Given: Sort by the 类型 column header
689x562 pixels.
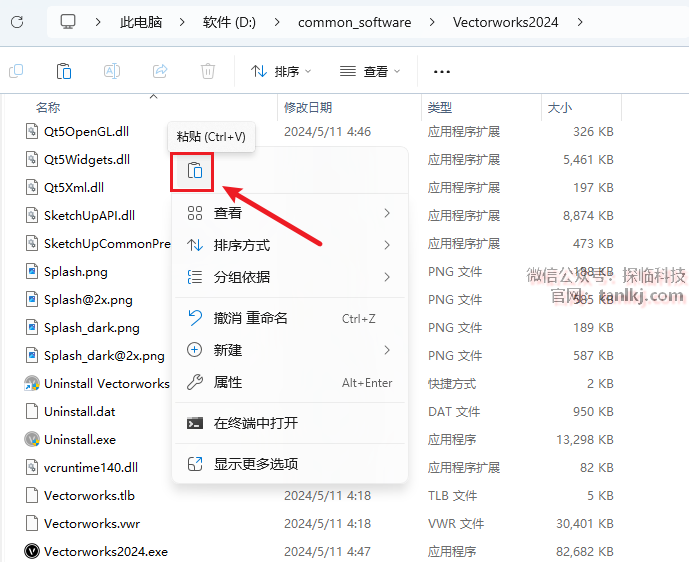Looking at the screenshot, I should pos(440,108).
